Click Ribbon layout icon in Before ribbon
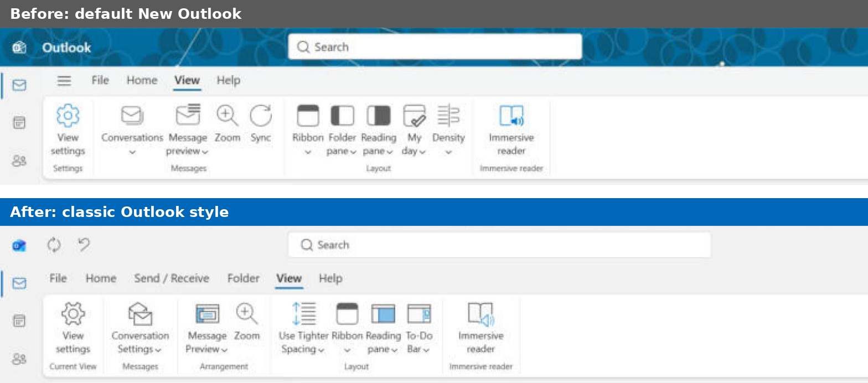Viewport: 868px width, 383px height. 308,116
